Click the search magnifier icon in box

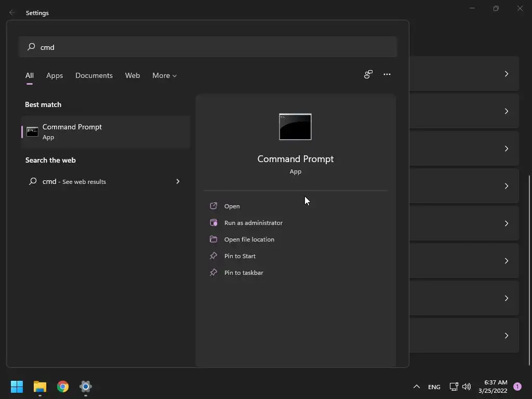(x=31, y=46)
